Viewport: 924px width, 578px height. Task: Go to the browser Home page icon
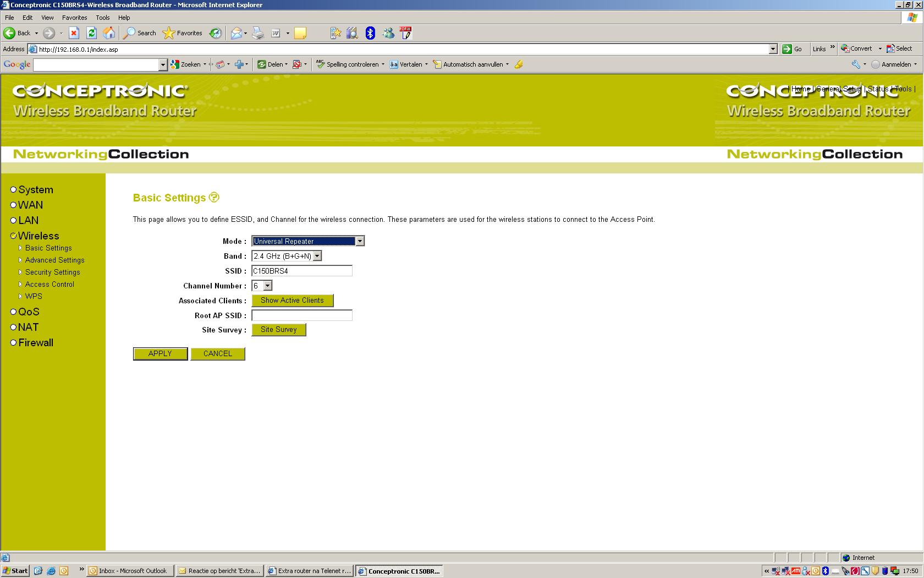pos(109,33)
